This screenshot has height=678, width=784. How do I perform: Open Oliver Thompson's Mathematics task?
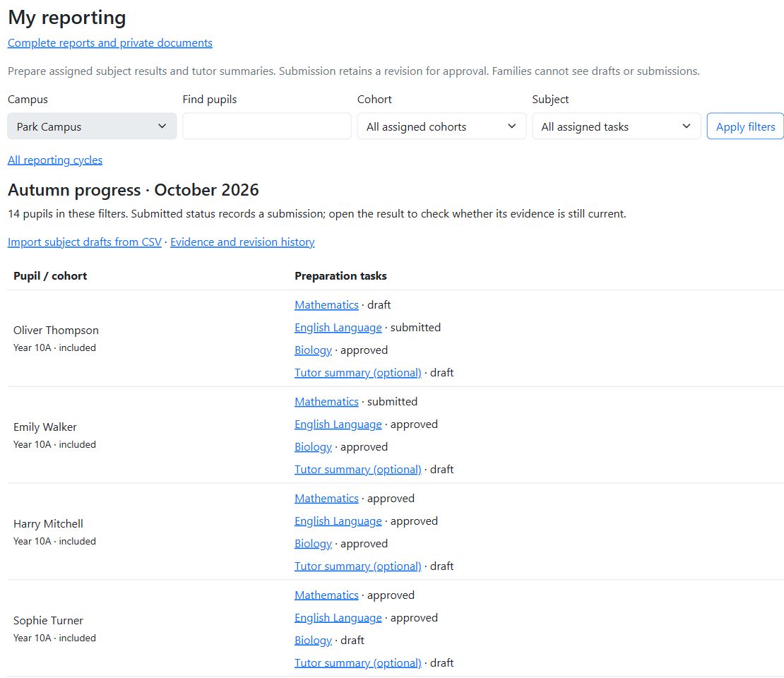click(x=326, y=304)
